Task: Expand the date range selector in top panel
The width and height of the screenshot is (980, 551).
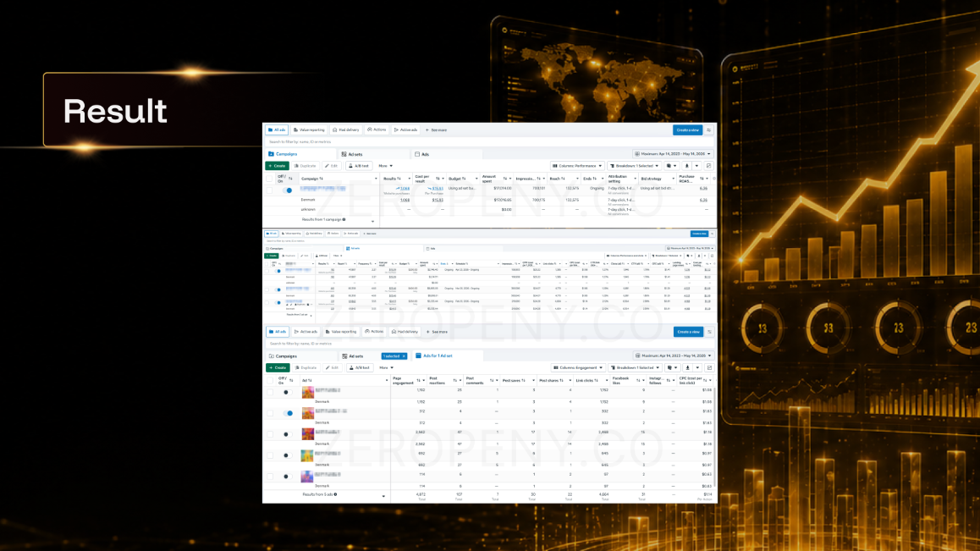Action: click(673, 154)
